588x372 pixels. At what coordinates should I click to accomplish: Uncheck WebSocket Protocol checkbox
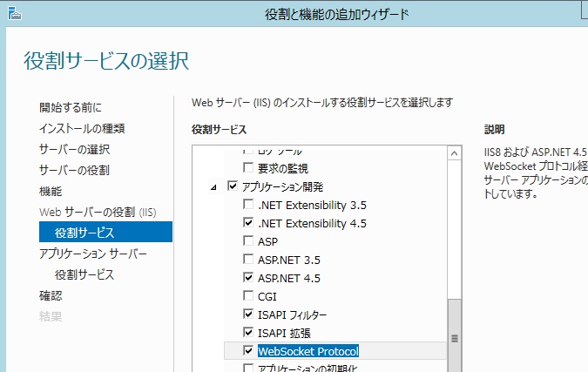(248, 350)
